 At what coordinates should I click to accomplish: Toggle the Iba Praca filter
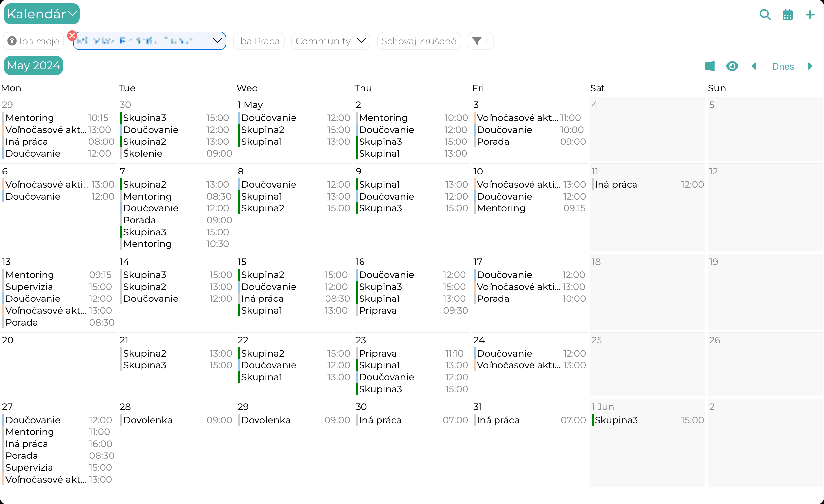(258, 41)
